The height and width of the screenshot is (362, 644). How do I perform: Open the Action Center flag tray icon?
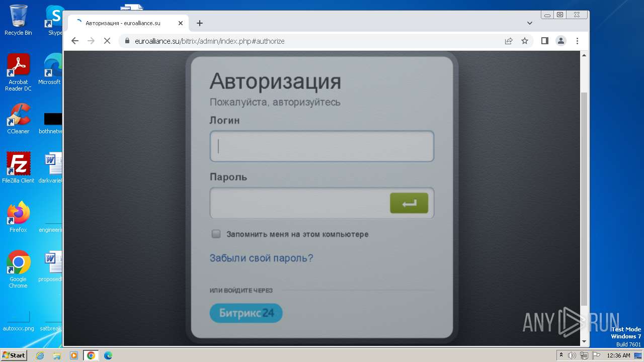click(x=596, y=355)
